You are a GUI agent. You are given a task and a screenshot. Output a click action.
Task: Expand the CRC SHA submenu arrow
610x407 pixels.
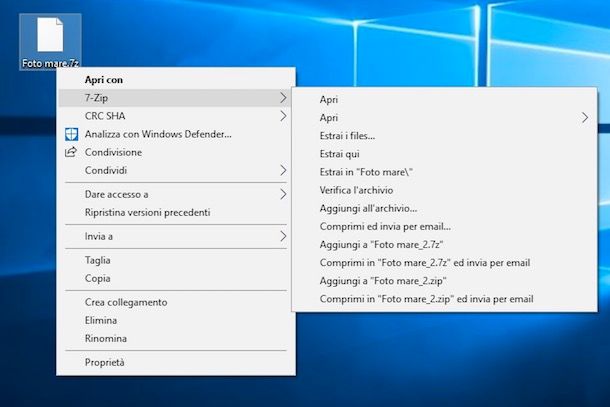coord(283,116)
